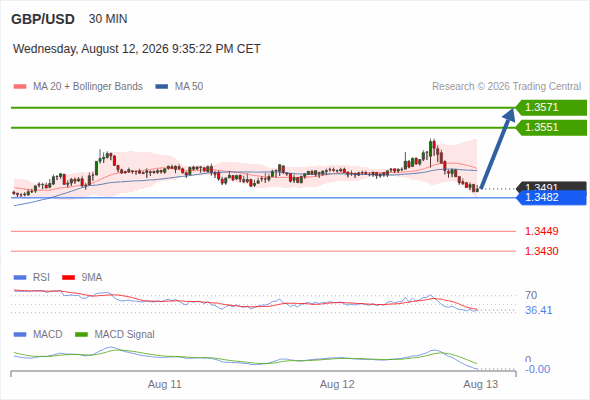Click the blue MACD legend swatch
The height and width of the screenshot is (400, 590).
pyautogui.click(x=20, y=335)
